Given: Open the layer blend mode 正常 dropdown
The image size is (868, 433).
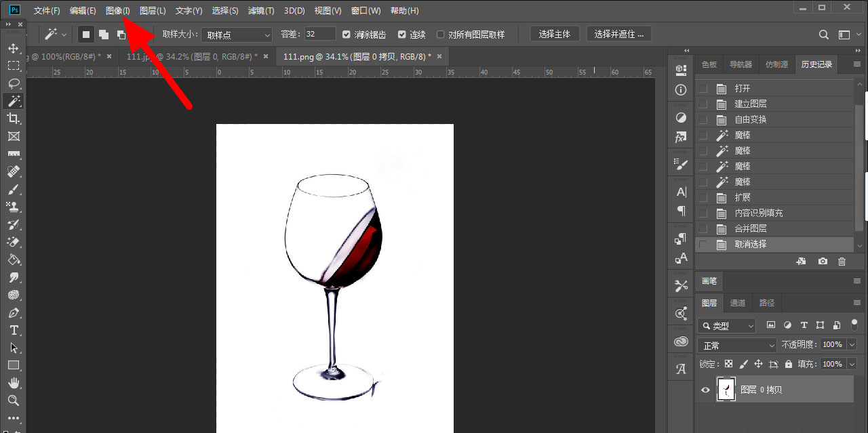Looking at the screenshot, I should 737,345.
